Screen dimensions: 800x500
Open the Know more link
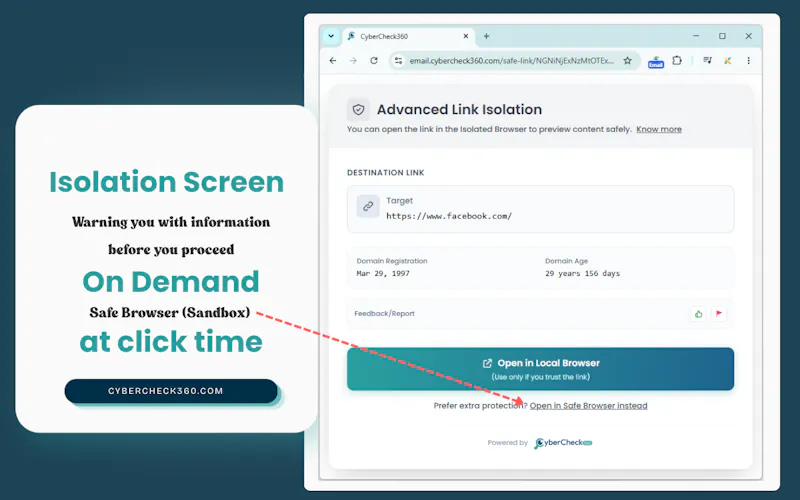659,129
